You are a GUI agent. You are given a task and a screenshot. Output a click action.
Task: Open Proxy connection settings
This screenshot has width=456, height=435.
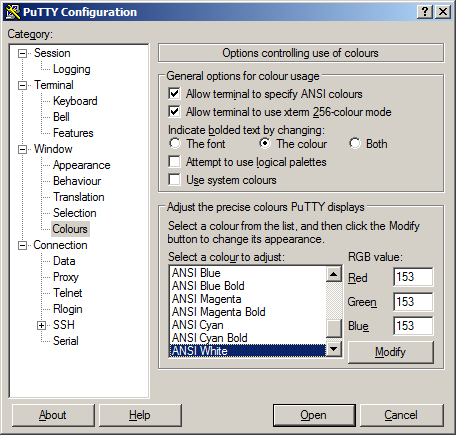pyautogui.click(x=66, y=277)
